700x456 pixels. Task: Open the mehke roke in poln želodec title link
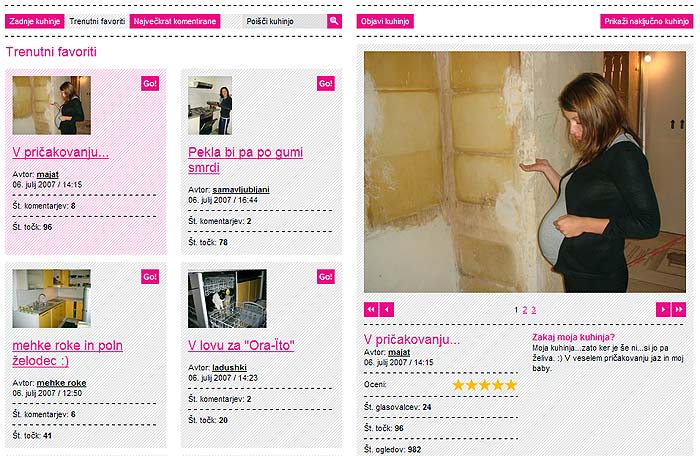(x=67, y=353)
